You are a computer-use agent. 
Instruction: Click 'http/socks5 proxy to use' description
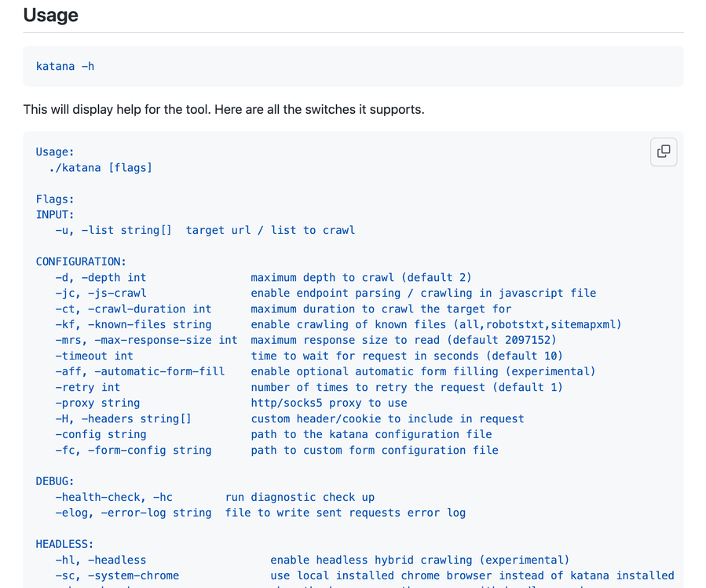(329, 403)
